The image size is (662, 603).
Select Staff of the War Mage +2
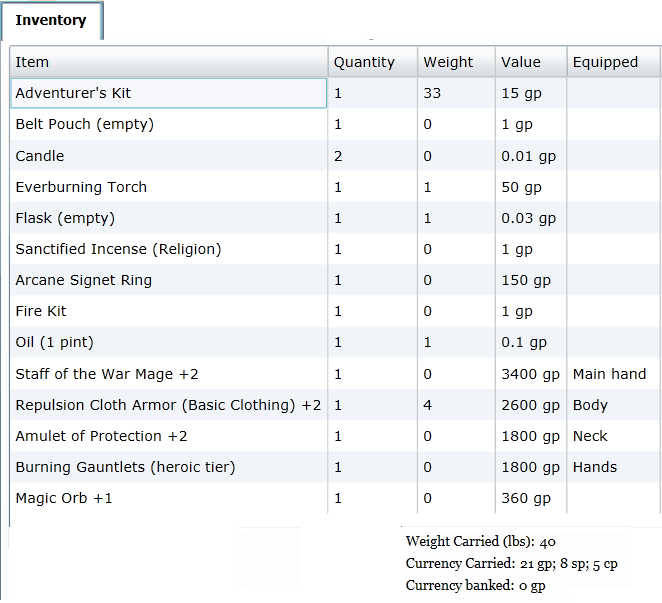107,374
